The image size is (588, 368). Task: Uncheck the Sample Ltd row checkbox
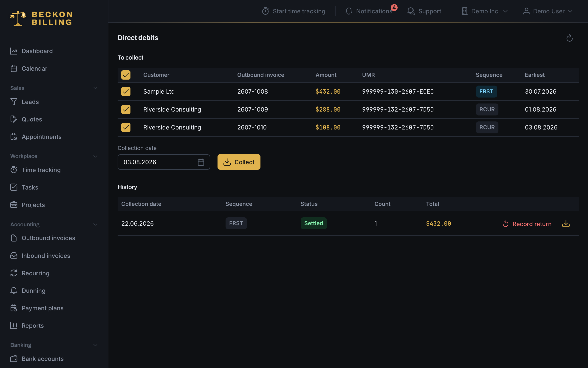pyautogui.click(x=126, y=92)
